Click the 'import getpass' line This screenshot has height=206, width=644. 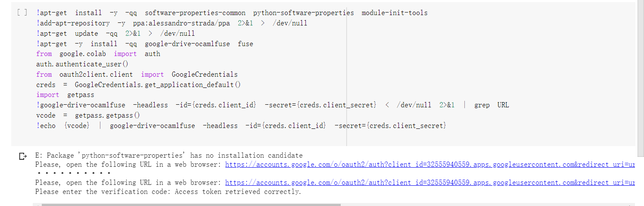tap(65, 95)
